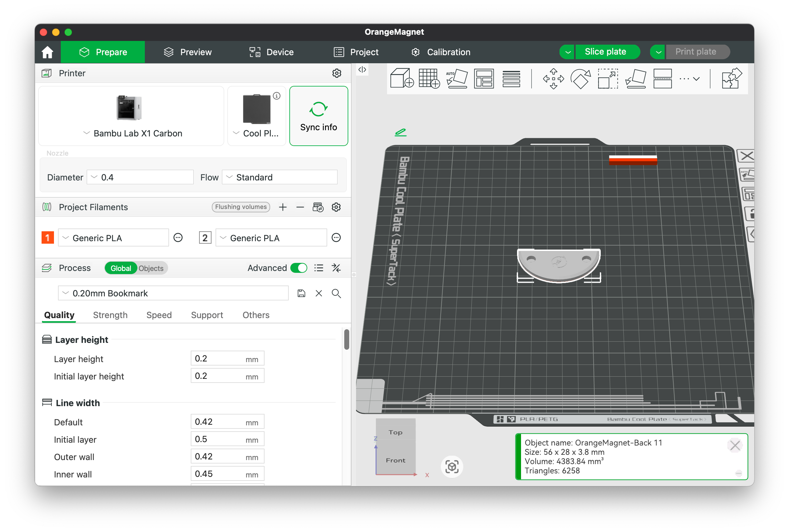Open the Project tab
This screenshot has width=789, height=532.
pos(356,52)
